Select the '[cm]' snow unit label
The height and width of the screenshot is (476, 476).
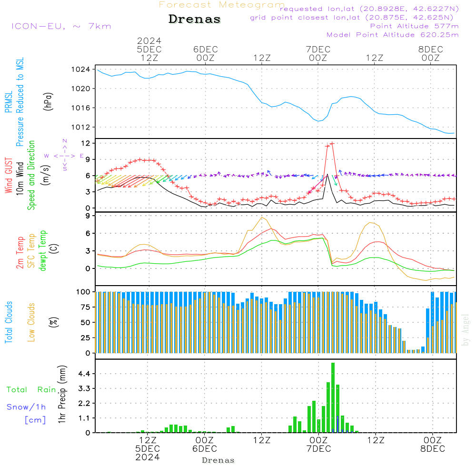[x=35, y=420]
